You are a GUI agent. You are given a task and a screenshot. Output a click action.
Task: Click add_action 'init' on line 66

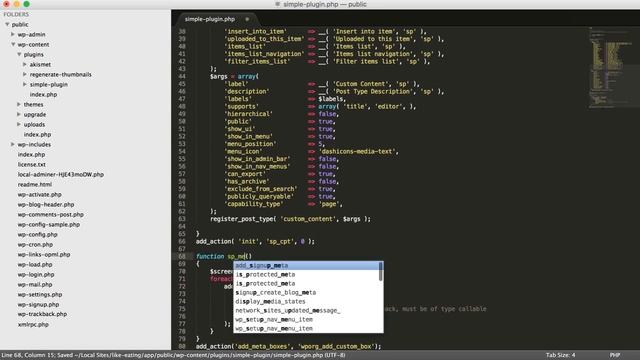click(255, 242)
